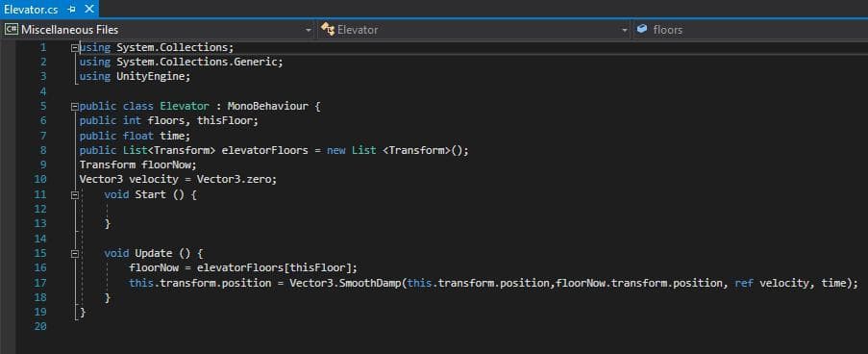Click on 'SmoothDamp' method call
This screenshot has height=354, width=868.
coord(369,283)
